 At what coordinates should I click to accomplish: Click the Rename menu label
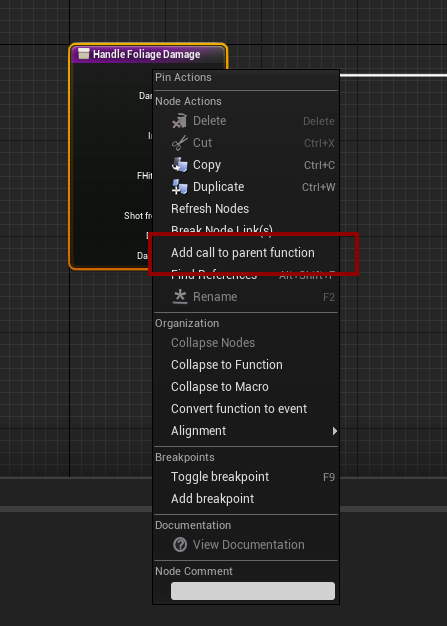(x=215, y=297)
